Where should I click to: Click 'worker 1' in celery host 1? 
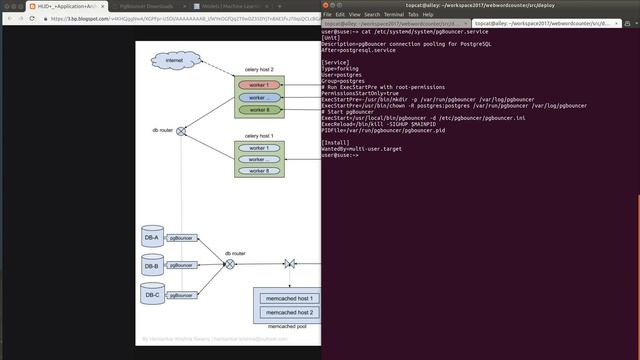259,148
